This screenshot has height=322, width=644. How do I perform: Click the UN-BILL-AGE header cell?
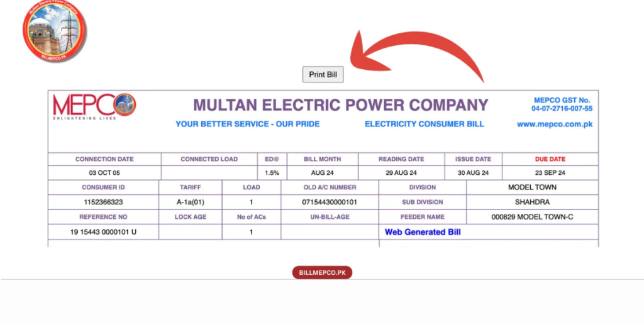click(x=330, y=217)
